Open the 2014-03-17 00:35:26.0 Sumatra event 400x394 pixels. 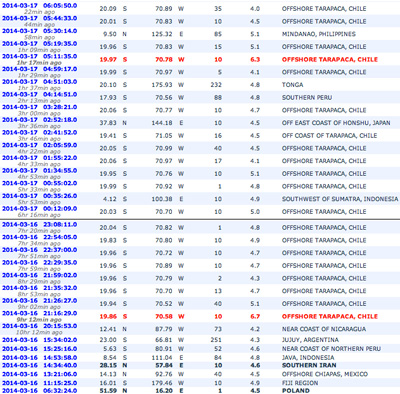click(x=40, y=196)
